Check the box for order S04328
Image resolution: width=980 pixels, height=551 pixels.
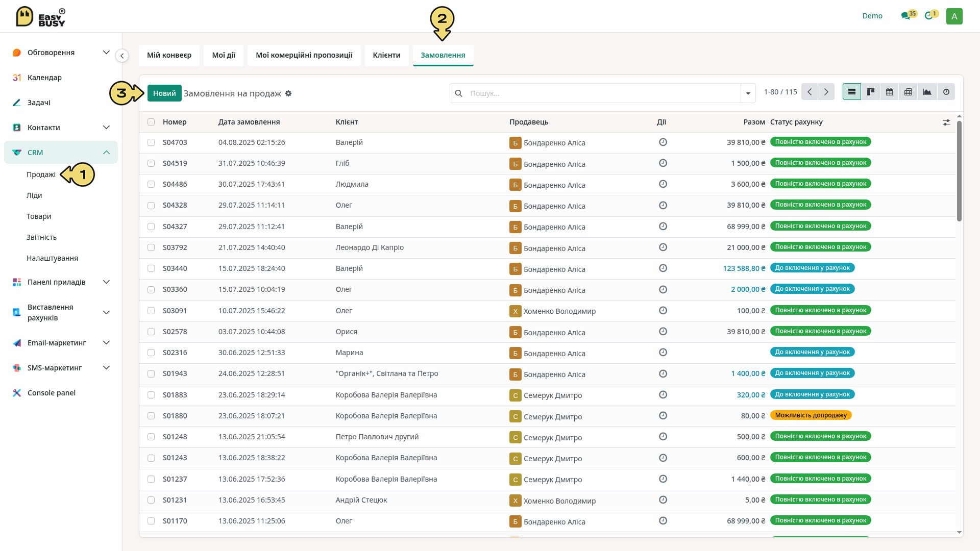(x=151, y=206)
